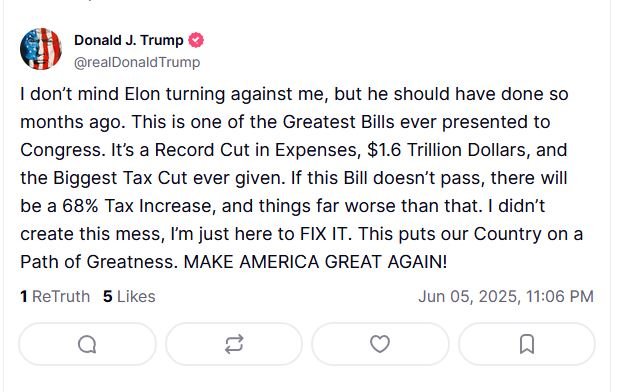Toggle the bookmark save button
Viewport: 627px width, 392px height.
click(527, 344)
